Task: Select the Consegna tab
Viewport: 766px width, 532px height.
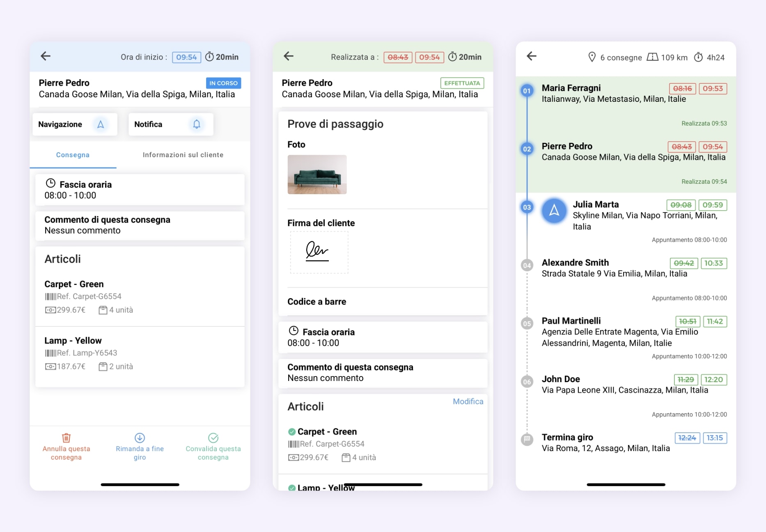Action: tap(73, 155)
